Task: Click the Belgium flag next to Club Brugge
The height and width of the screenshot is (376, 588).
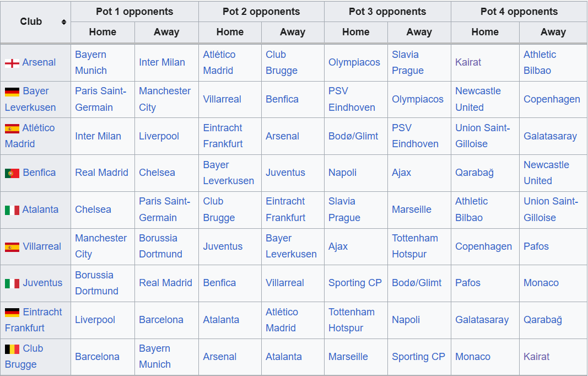Action: [12, 350]
